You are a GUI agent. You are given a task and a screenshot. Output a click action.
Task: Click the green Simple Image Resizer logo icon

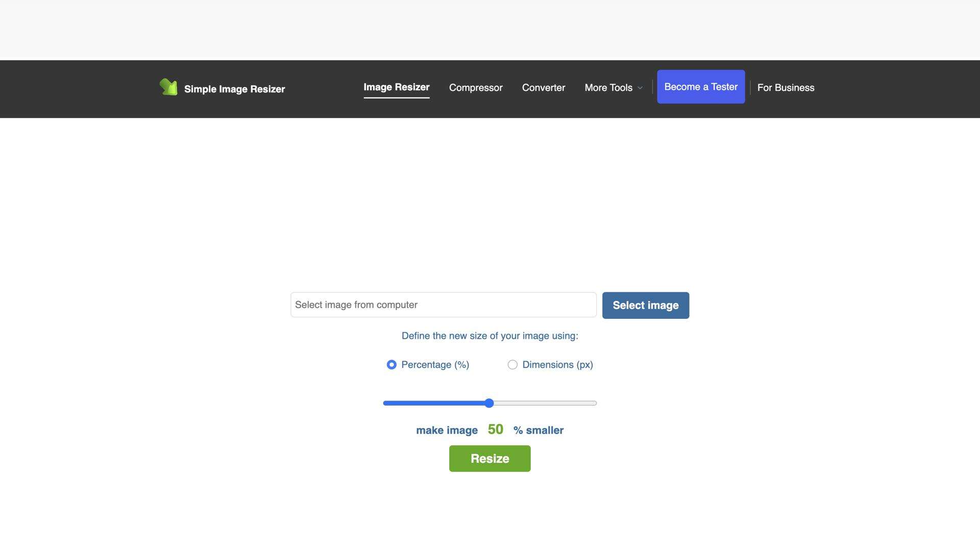click(168, 87)
